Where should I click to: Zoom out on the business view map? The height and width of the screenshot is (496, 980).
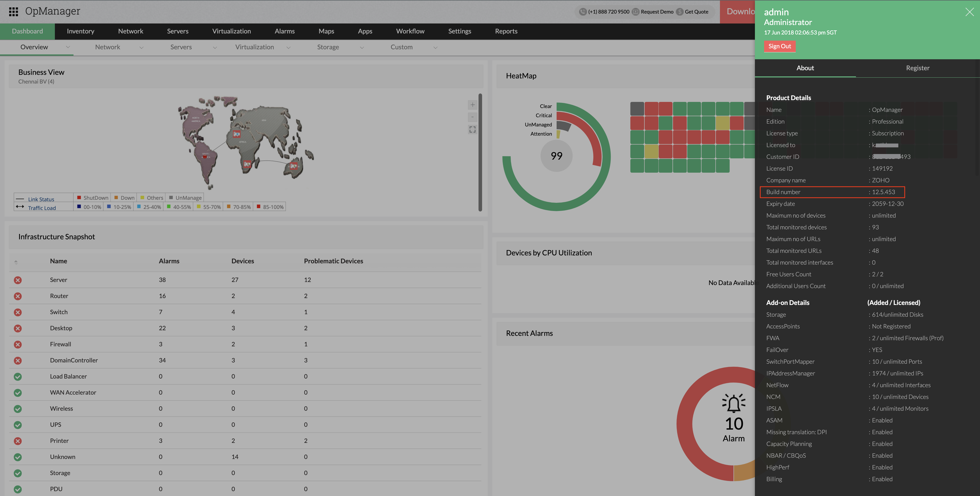point(472,117)
